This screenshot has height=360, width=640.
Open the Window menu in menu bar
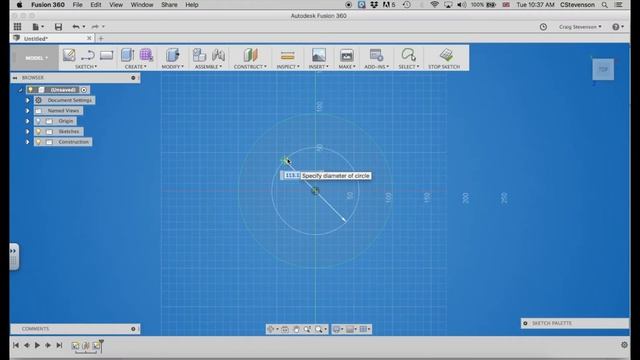tap(142, 5)
